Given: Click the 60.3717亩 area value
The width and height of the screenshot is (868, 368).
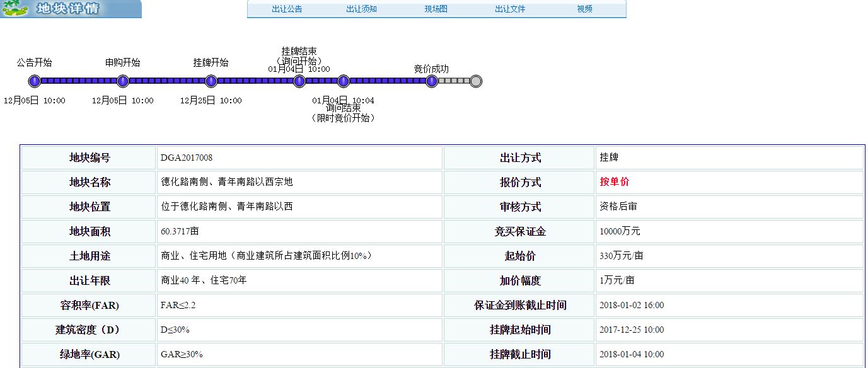Looking at the screenshot, I should 183,231.
